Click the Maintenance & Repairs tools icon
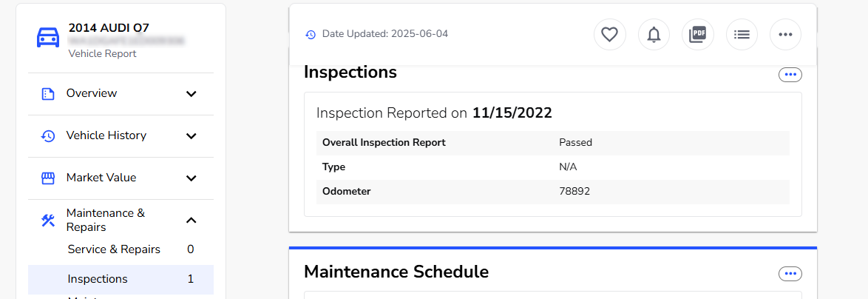The width and height of the screenshot is (868, 299). pos(48,221)
